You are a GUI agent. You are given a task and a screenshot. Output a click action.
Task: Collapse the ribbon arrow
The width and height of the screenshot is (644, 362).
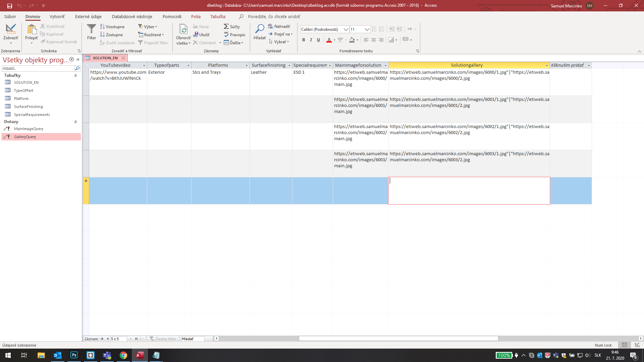[x=639, y=51]
